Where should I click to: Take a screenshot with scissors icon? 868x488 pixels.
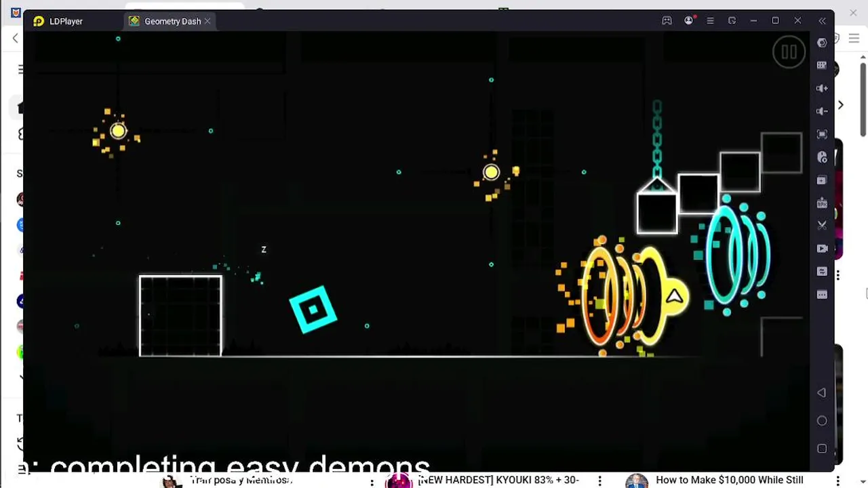click(823, 225)
